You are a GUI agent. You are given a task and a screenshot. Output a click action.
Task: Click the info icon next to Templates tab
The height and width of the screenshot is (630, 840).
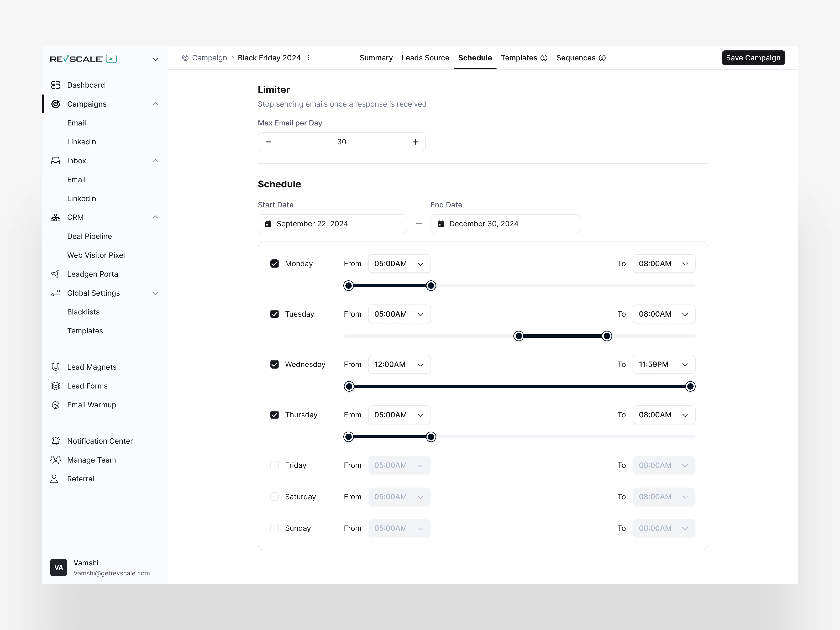click(x=544, y=58)
